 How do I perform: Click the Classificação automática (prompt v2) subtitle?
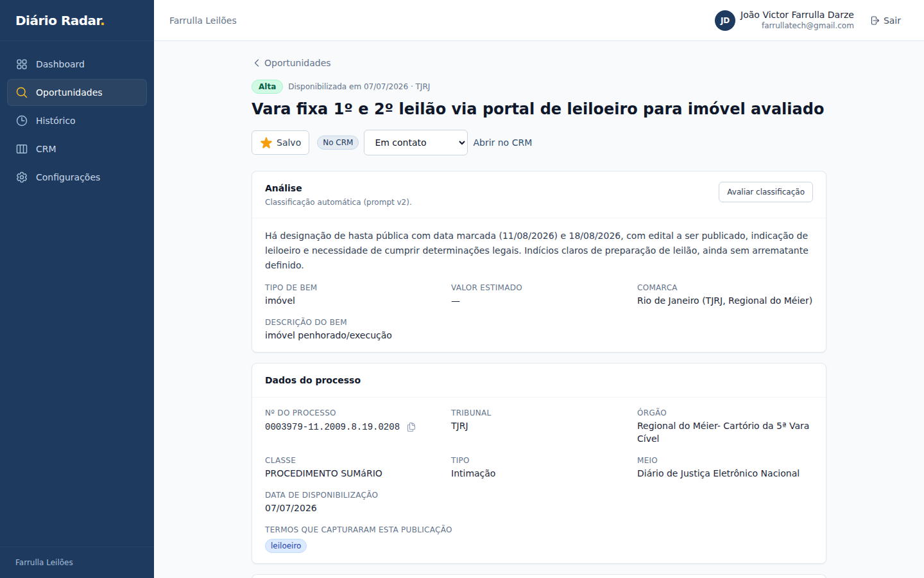pos(338,202)
